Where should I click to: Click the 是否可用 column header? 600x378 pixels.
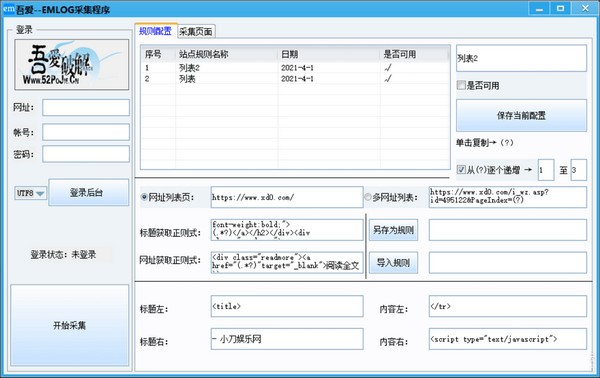click(414, 54)
